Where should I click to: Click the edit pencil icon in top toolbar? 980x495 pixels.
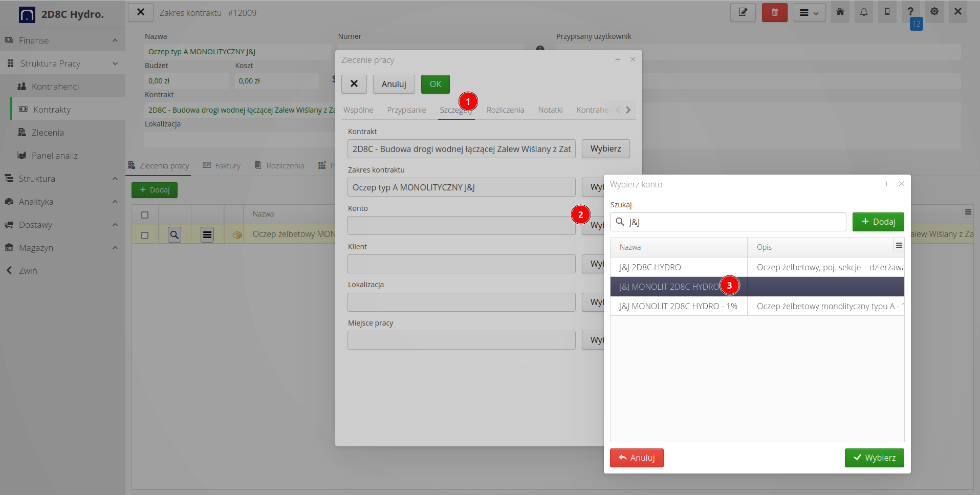(743, 12)
